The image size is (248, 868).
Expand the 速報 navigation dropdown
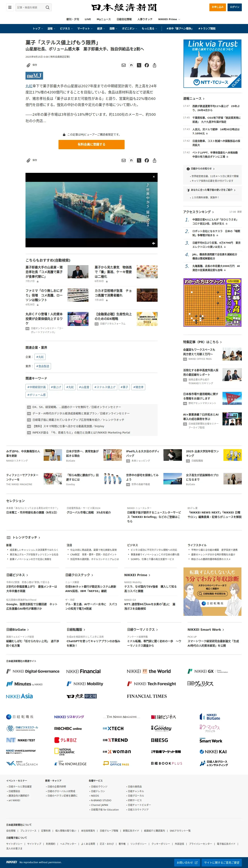pyautogui.click(x=51, y=29)
